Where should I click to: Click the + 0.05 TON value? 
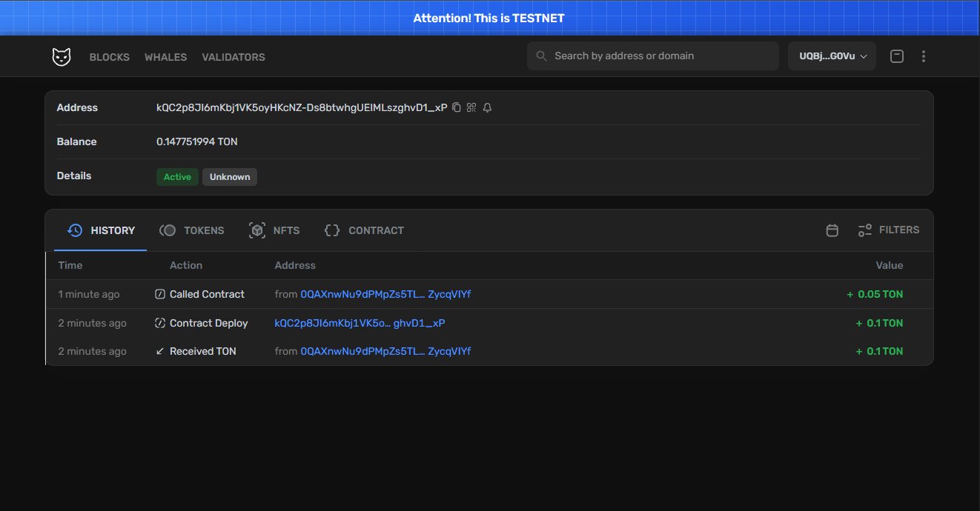coord(875,294)
